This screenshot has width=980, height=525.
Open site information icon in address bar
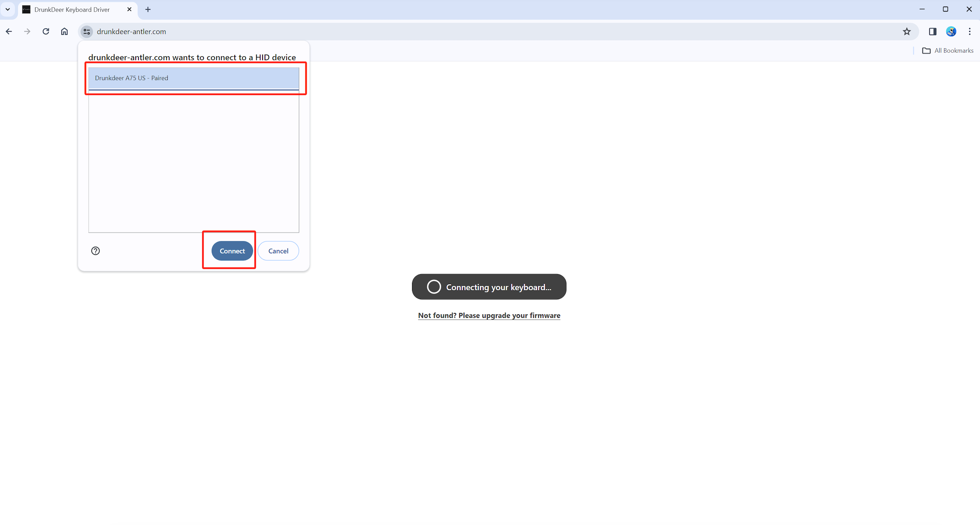click(x=87, y=32)
